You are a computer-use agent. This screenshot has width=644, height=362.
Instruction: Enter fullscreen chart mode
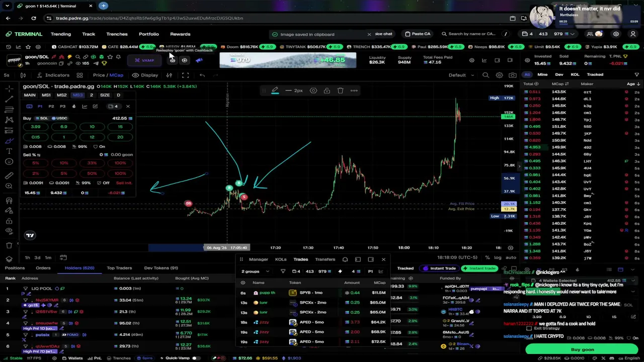(185, 75)
